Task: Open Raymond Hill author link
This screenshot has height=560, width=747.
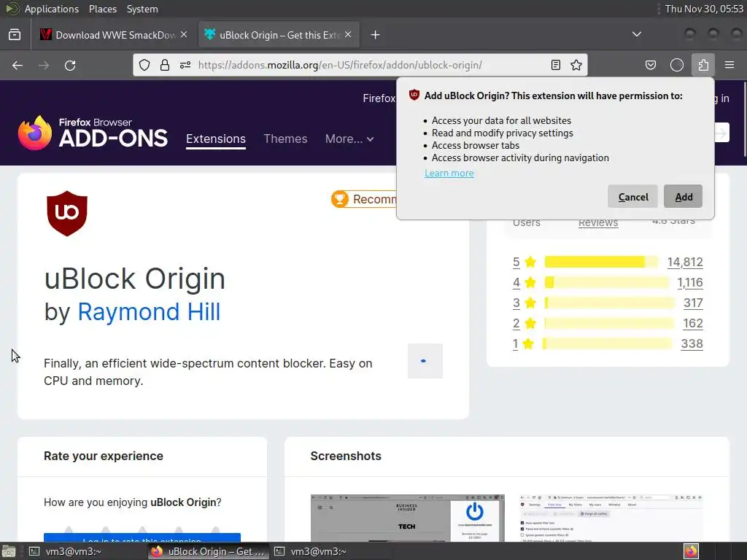Action: click(149, 312)
